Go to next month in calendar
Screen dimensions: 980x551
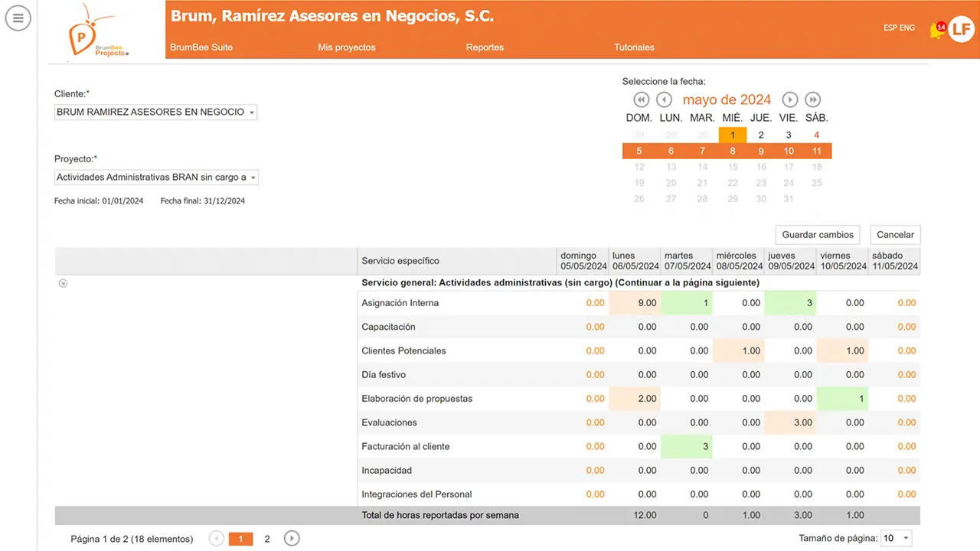[790, 99]
